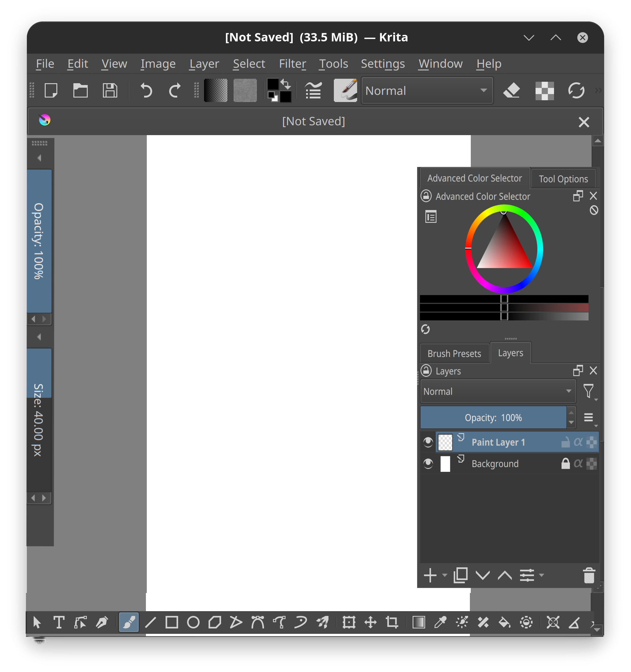
Task: Open the Edit brush settings icon
Action: [x=313, y=91]
